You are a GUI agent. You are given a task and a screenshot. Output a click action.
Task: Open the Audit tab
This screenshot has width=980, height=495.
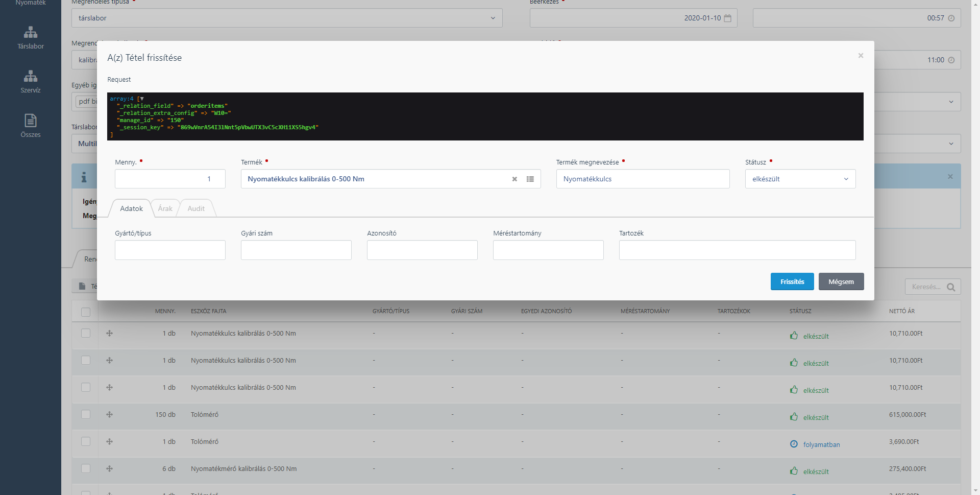[195, 208]
